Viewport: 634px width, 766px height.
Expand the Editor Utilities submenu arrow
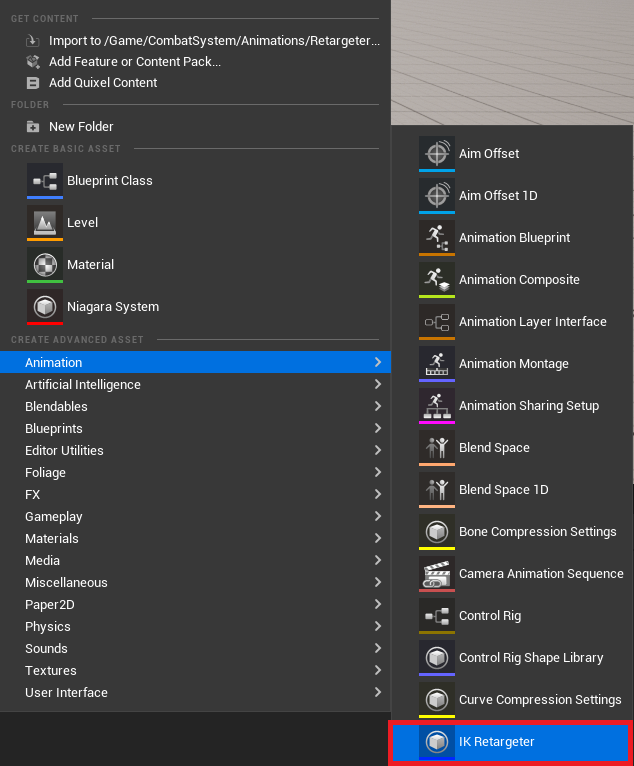tap(378, 450)
